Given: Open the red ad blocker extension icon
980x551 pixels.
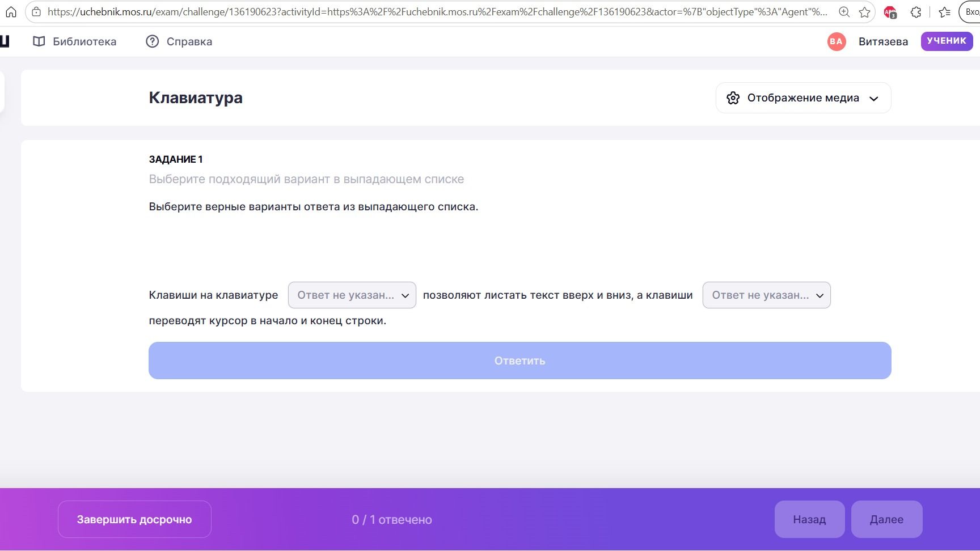Looking at the screenshot, I should pyautogui.click(x=890, y=12).
